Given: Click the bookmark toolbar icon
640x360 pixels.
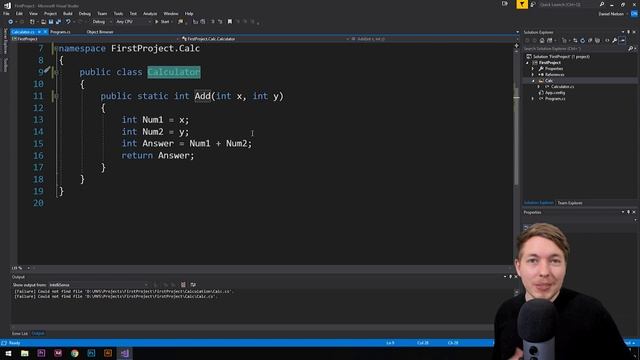Looking at the screenshot, I should pos(230,22).
